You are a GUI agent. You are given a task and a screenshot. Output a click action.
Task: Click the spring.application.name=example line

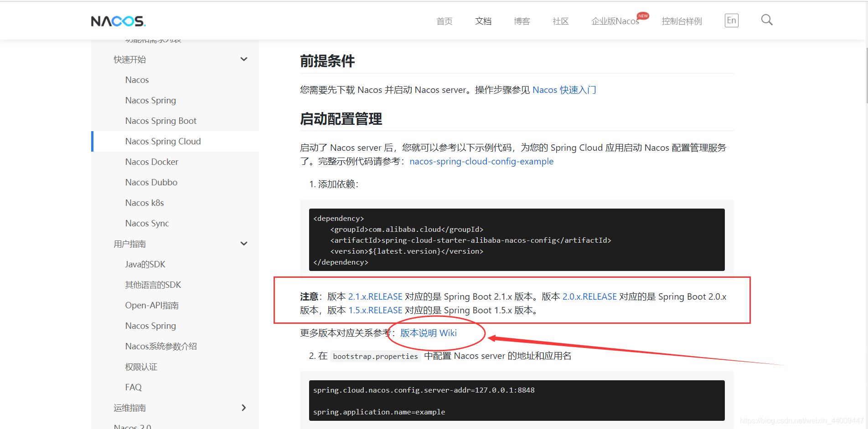tap(379, 412)
